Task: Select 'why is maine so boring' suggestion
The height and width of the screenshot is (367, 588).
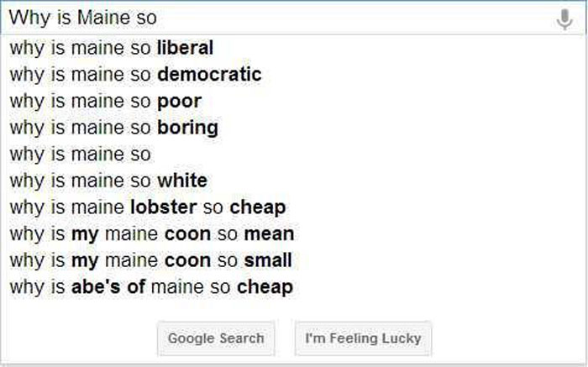Action: (x=293, y=128)
